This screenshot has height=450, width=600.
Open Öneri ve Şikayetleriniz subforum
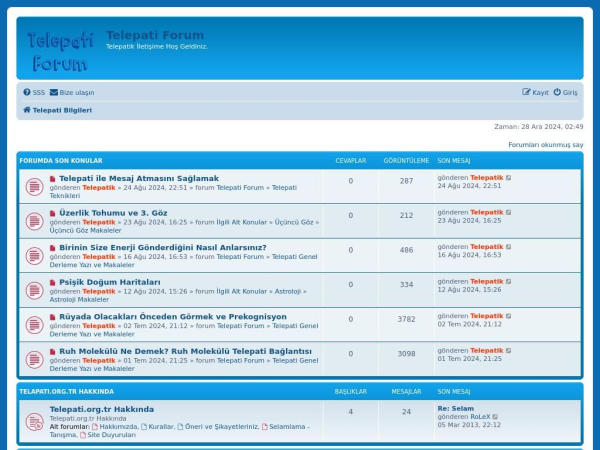click(x=222, y=426)
